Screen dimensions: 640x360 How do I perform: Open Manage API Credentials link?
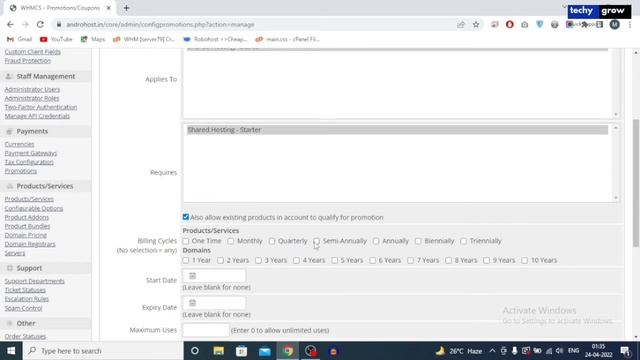click(37, 116)
